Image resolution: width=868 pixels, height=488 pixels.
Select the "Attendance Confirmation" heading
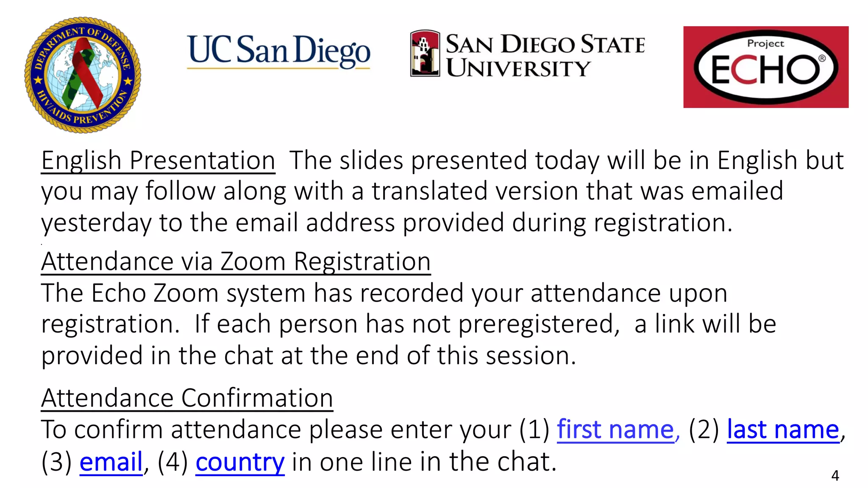click(x=187, y=398)
